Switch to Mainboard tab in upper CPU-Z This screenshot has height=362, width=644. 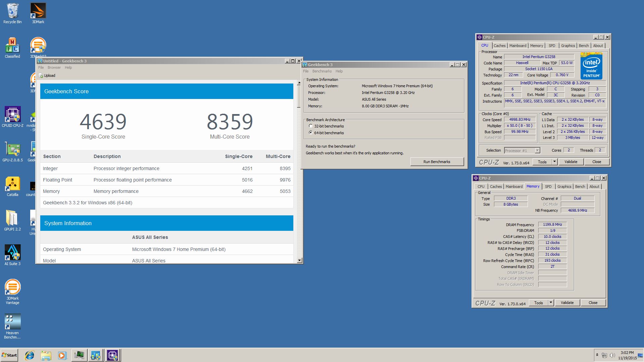pyautogui.click(x=518, y=46)
